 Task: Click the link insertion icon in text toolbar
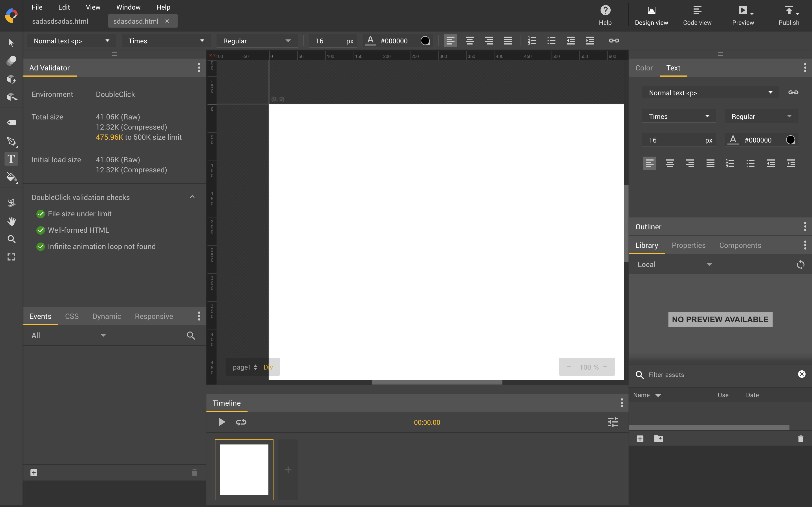coord(613,40)
